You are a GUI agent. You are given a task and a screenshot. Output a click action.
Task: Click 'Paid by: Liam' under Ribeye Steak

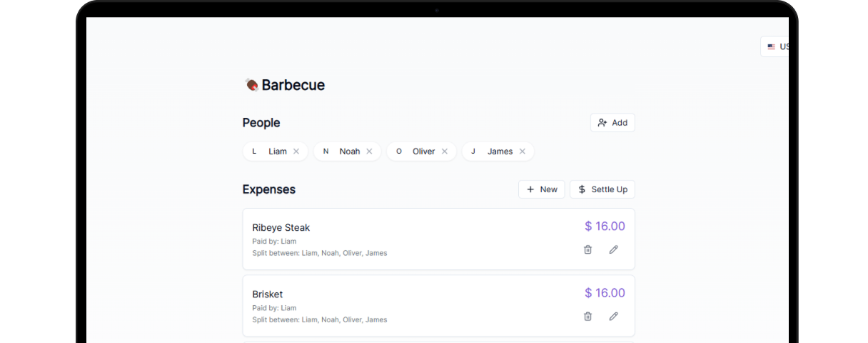(274, 242)
